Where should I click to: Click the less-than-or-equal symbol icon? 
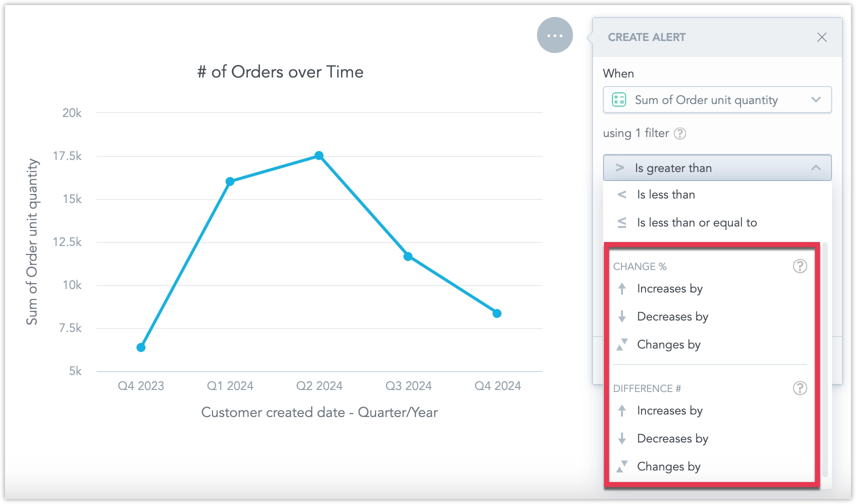621,222
